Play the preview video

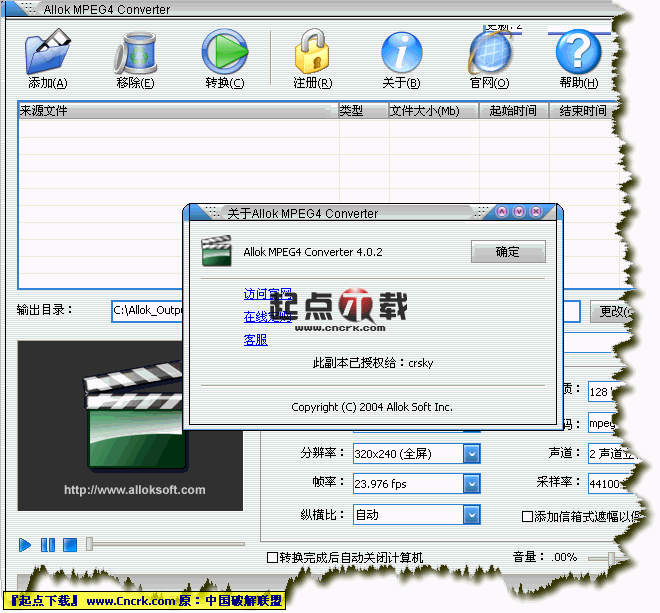coord(25,545)
